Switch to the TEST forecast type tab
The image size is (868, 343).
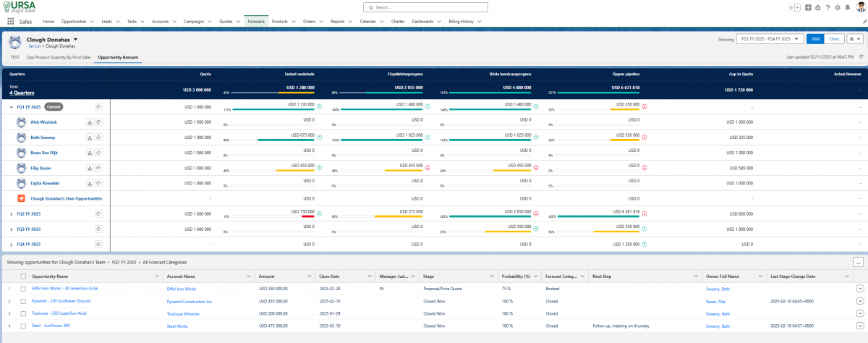point(15,56)
